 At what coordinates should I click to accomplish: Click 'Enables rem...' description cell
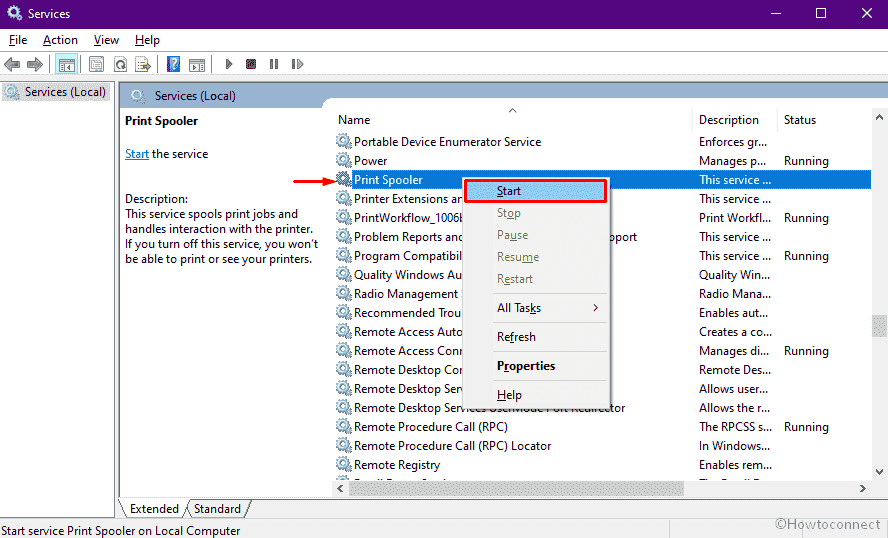[735, 465]
